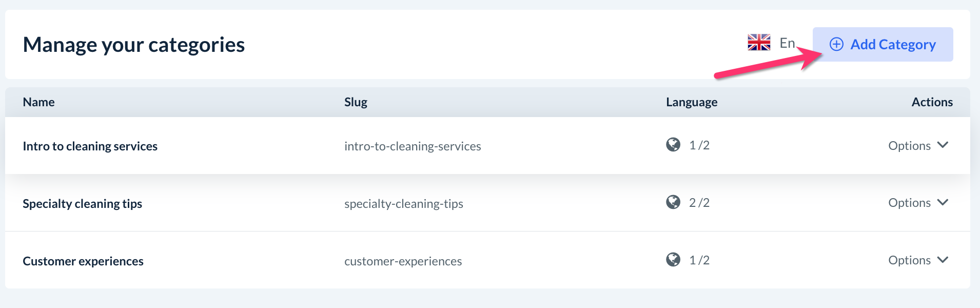This screenshot has width=980, height=308.
Task: Click the Language column header
Action: 692,102
